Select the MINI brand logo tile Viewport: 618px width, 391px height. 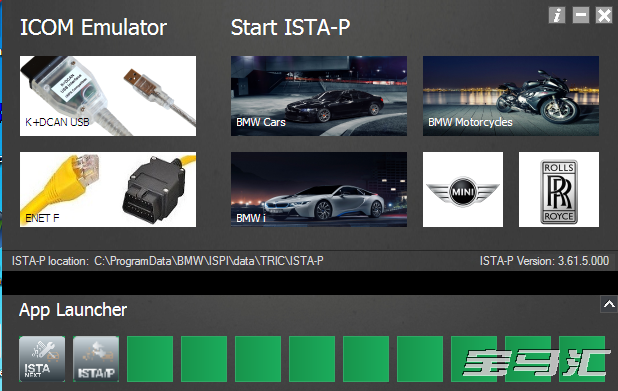coord(463,190)
